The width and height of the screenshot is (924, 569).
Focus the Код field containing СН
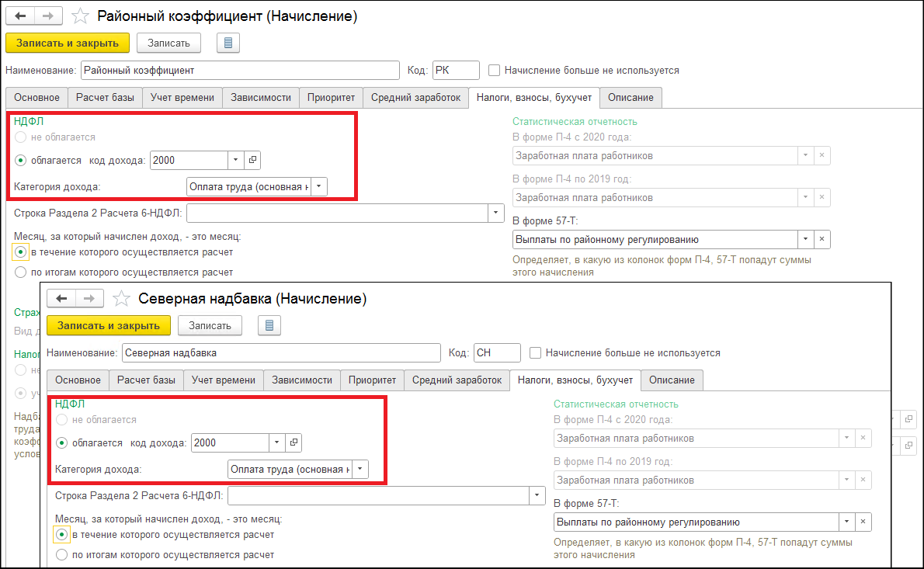tap(497, 353)
